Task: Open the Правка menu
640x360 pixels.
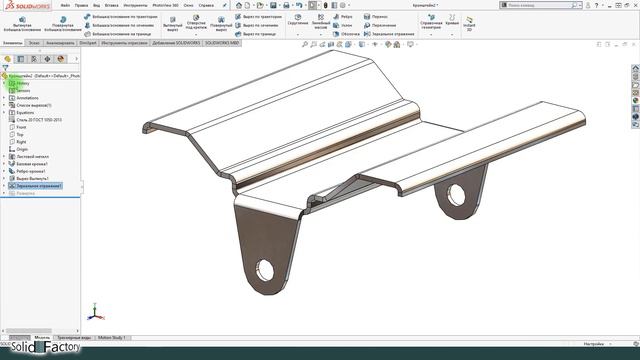Action: click(x=81, y=6)
